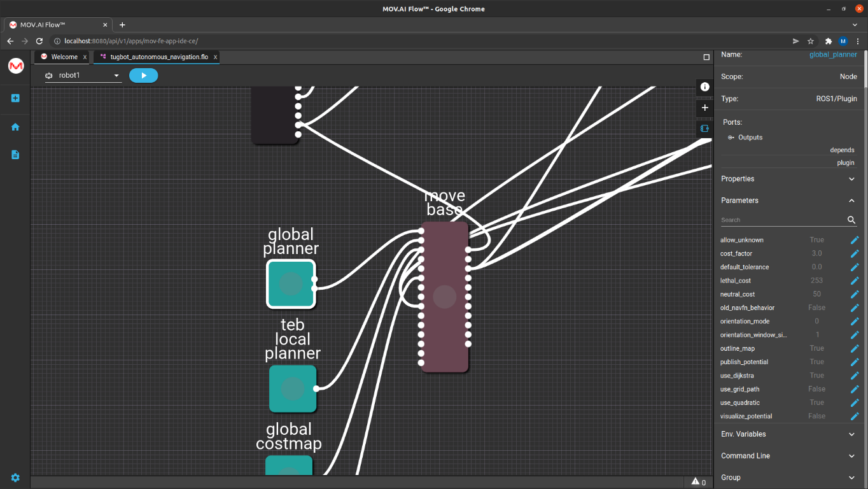Expand the Group section
This screenshot has width=868, height=489.
788,478
